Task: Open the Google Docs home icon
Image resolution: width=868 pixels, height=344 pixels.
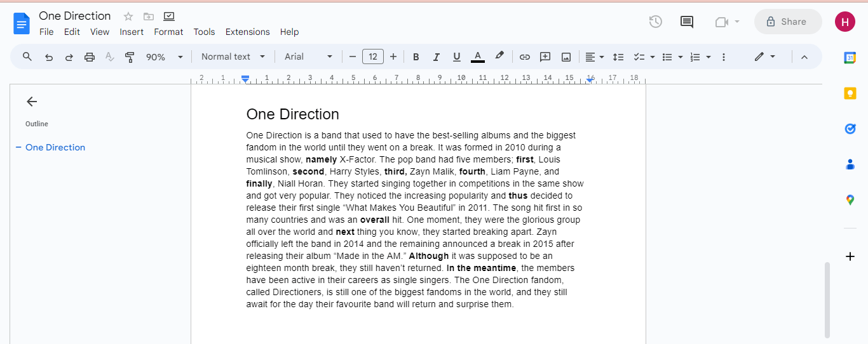Action: [22, 23]
